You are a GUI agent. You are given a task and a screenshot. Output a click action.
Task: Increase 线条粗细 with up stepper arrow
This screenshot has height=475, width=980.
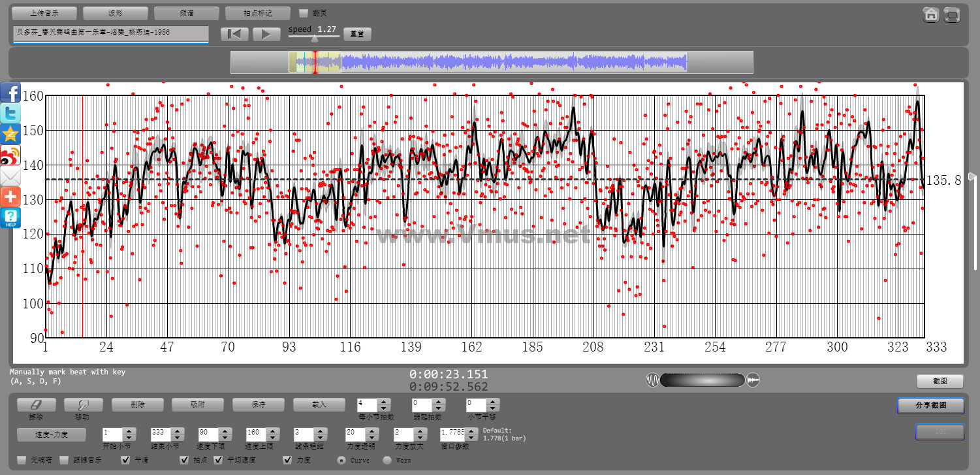[x=319, y=430]
